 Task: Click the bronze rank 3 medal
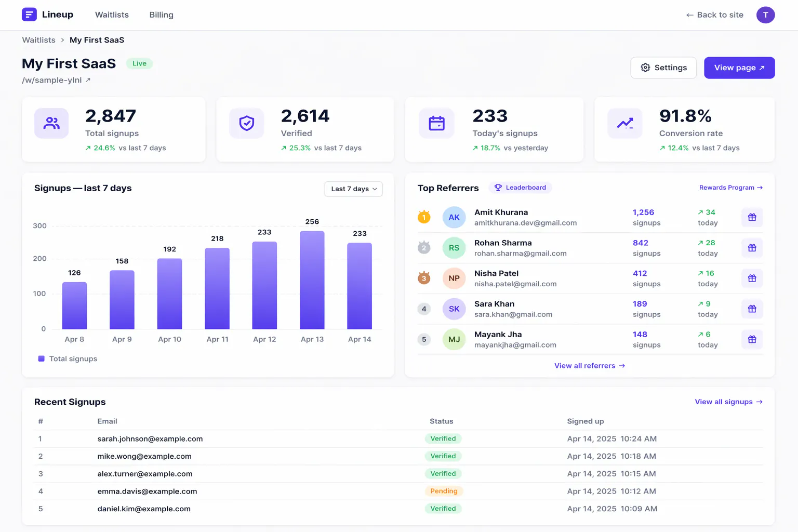[x=424, y=278]
